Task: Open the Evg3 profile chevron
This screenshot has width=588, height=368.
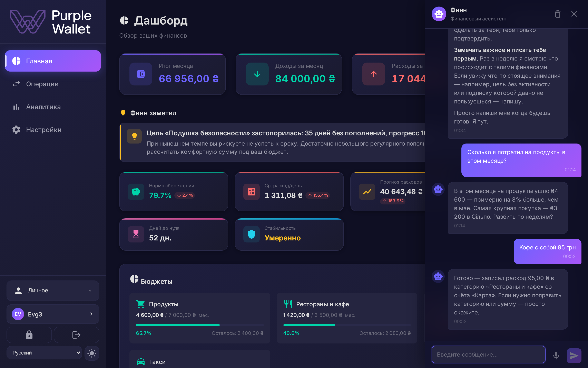Action: click(x=91, y=314)
